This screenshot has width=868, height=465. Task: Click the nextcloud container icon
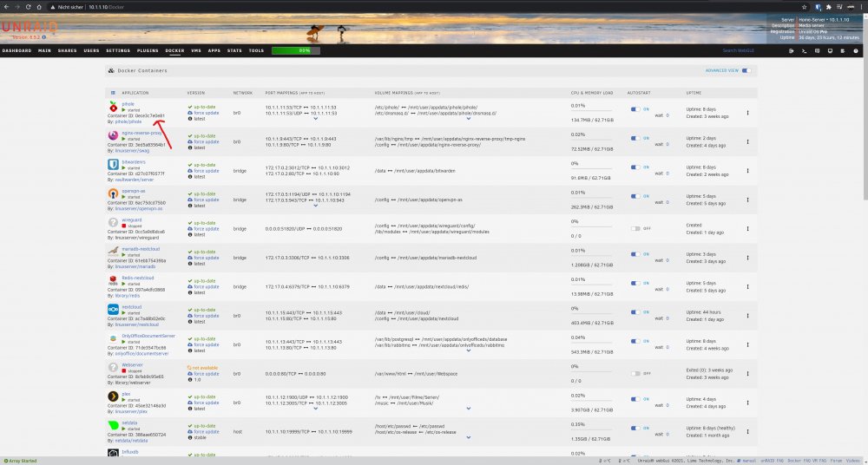[x=113, y=310]
